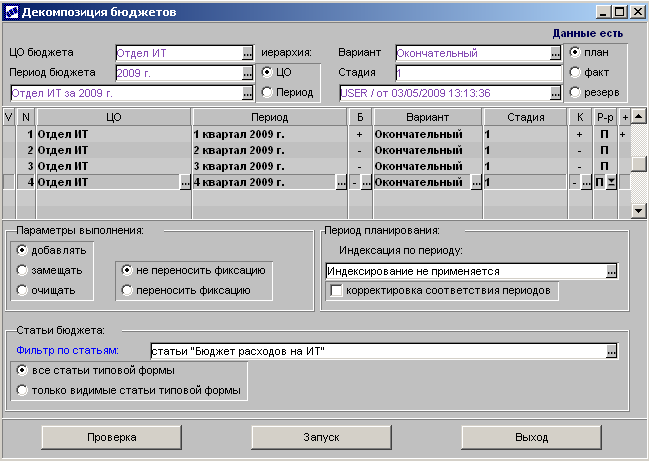649x461 pixels.
Task: Choose the добавлять option
Action: 22,250
